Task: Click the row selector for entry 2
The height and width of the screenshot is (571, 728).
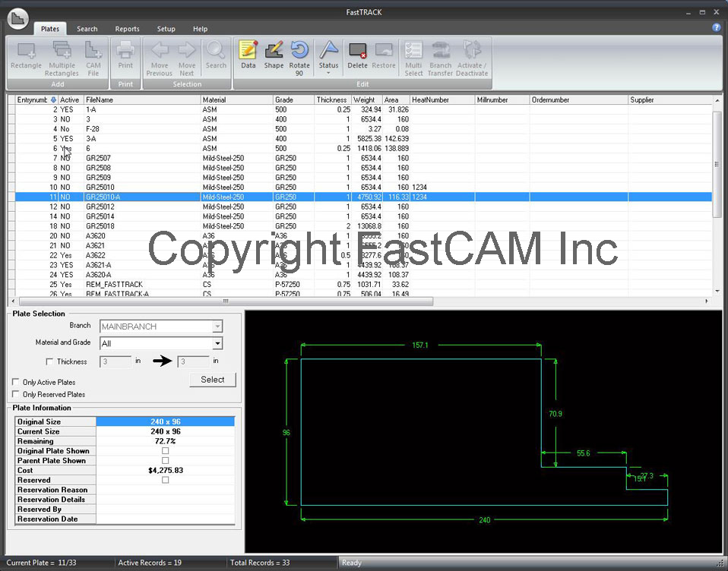Action: (x=11, y=109)
